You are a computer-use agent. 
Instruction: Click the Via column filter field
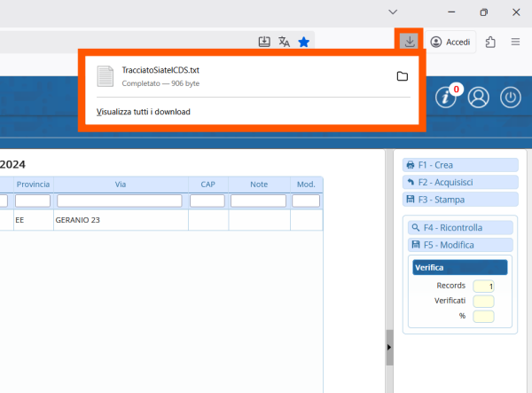click(120, 201)
